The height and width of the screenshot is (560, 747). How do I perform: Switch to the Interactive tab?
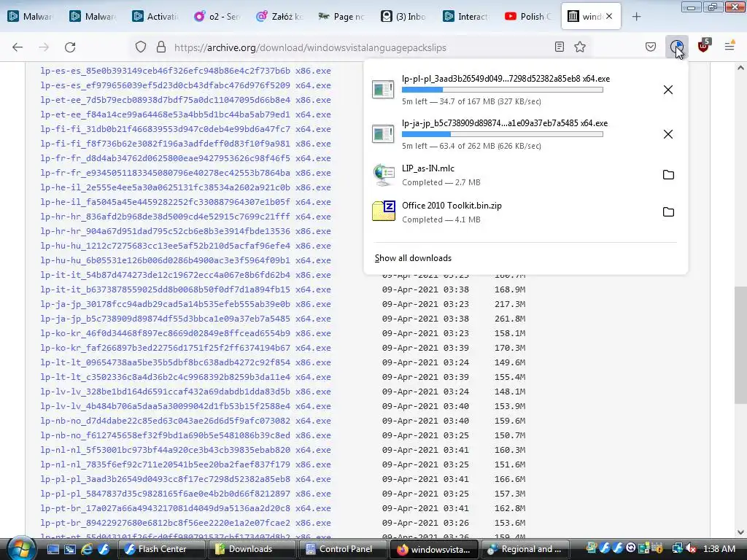[x=465, y=17]
